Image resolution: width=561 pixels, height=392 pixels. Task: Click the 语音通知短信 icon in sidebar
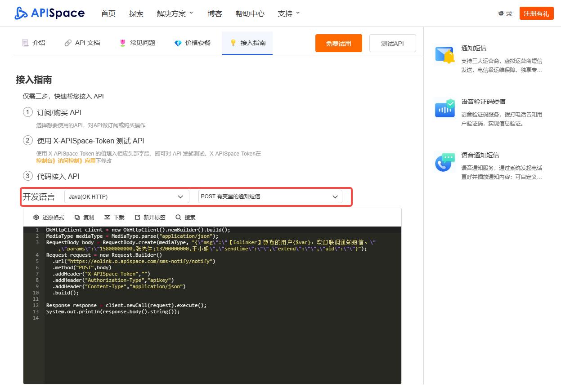point(444,162)
